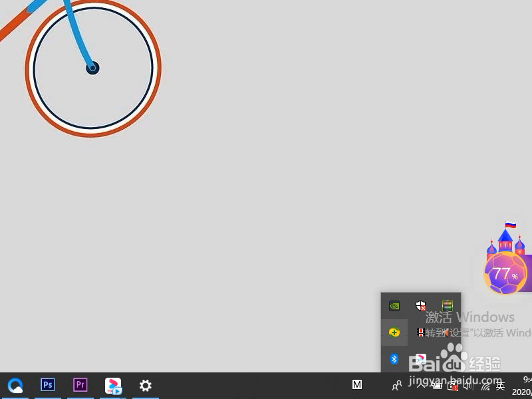The image size is (532, 399).
Task: Click the colorful grid tray icon
Action: pyautogui.click(x=447, y=306)
